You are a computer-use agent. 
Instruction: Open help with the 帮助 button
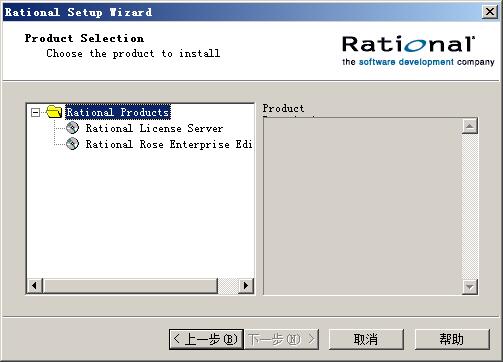452,339
